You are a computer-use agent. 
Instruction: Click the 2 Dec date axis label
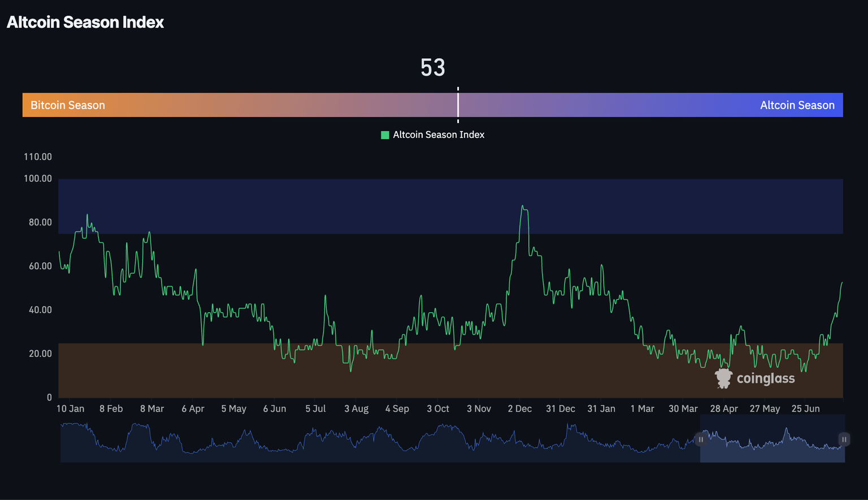point(519,408)
